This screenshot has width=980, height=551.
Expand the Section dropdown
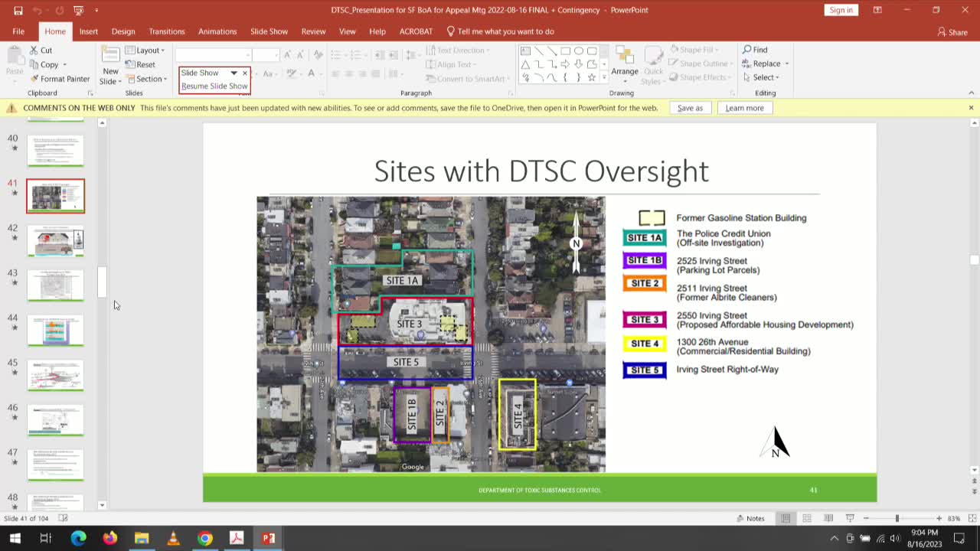click(147, 79)
